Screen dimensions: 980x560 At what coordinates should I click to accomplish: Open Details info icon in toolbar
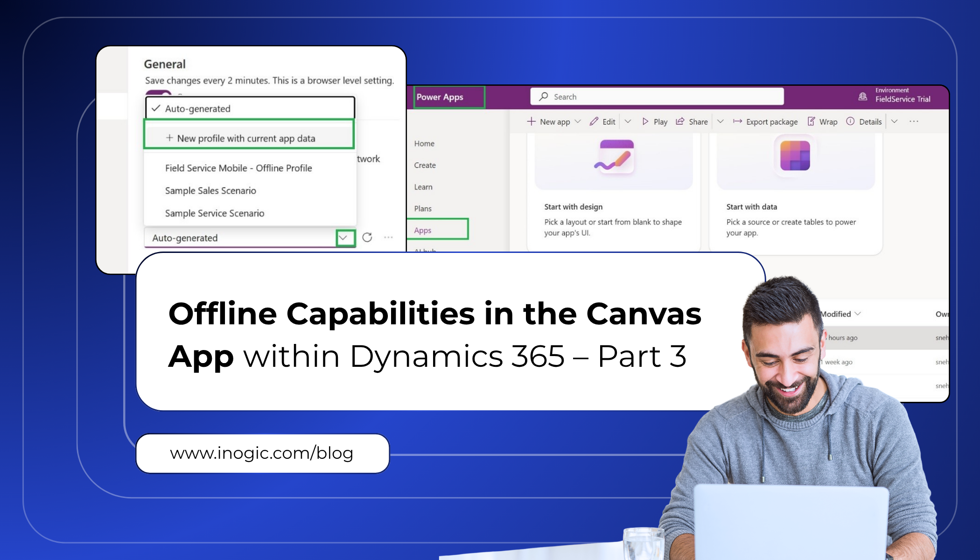850,121
